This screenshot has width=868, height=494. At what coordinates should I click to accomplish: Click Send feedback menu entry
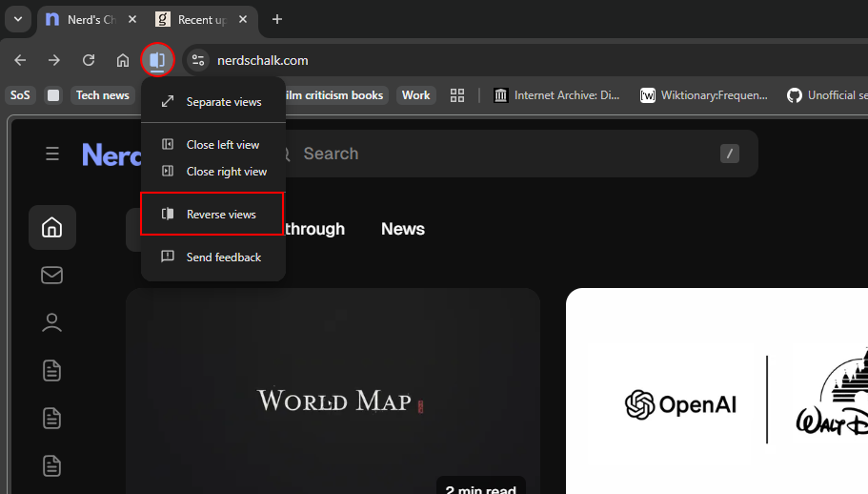click(x=223, y=257)
